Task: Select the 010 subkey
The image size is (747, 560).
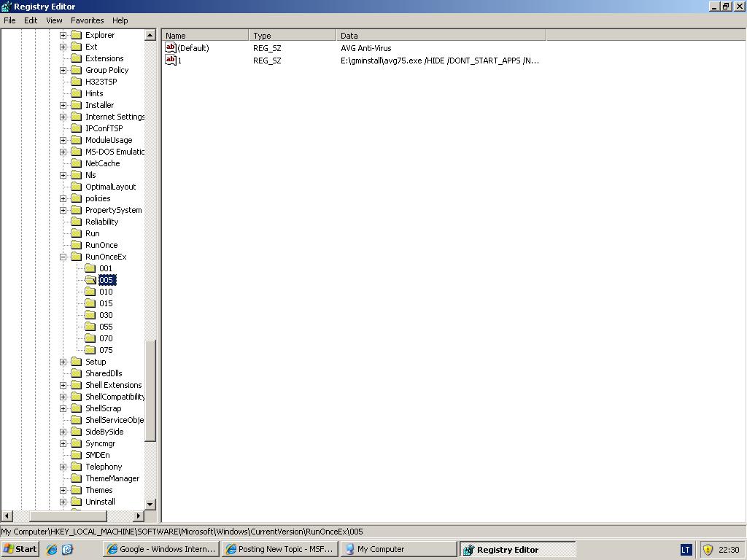Action: [106, 292]
